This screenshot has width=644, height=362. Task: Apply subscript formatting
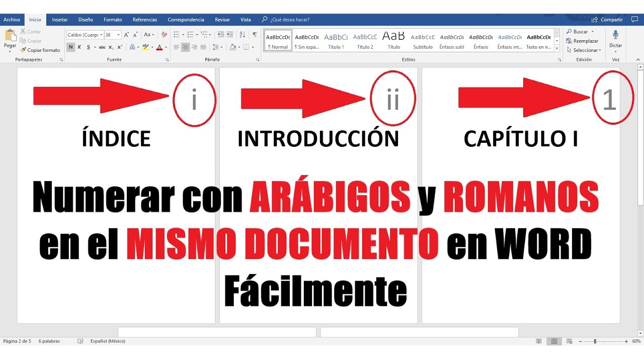click(x=111, y=47)
